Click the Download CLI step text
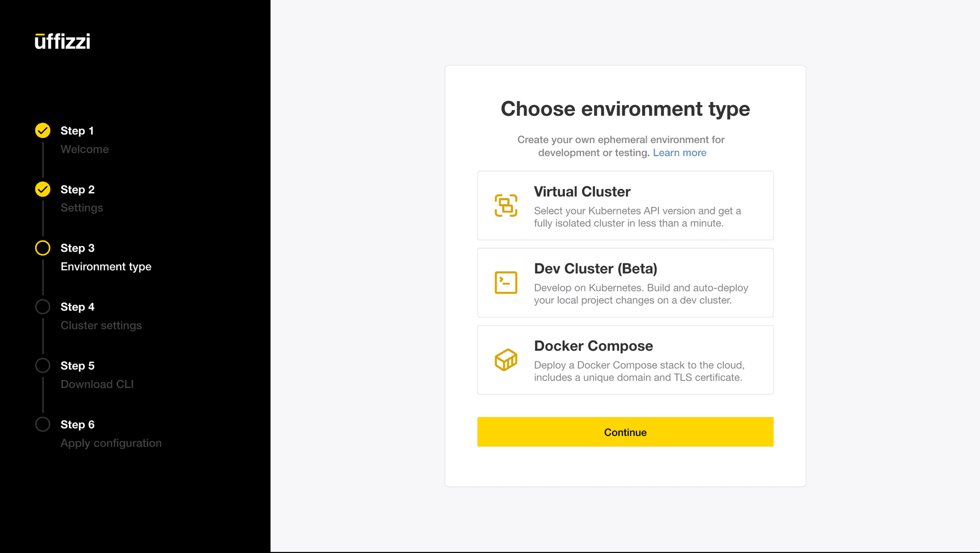This screenshot has height=553, width=980. tap(97, 384)
